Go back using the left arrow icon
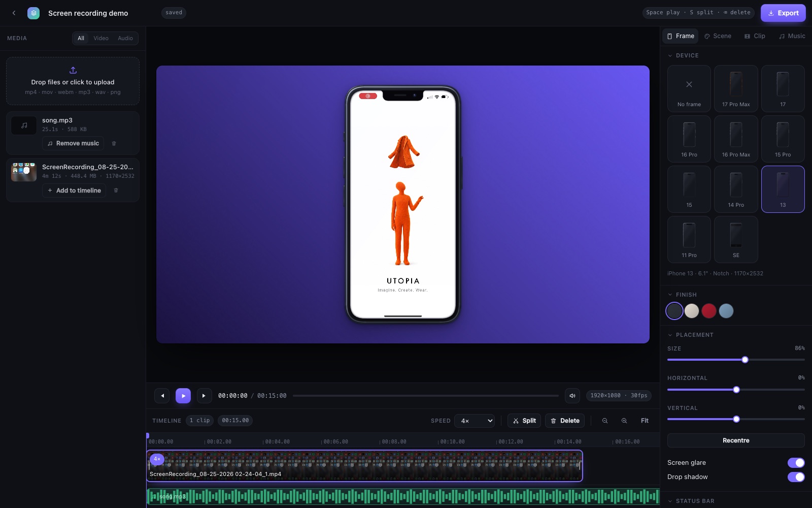The width and height of the screenshot is (812, 508). point(14,13)
